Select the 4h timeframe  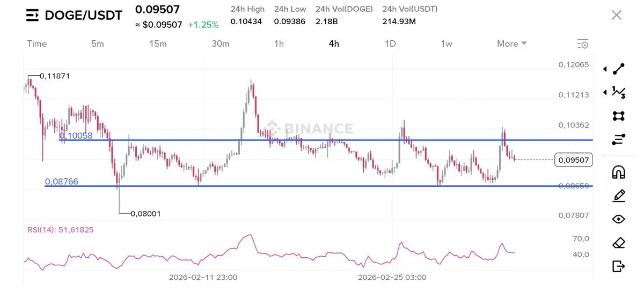click(334, 44)
